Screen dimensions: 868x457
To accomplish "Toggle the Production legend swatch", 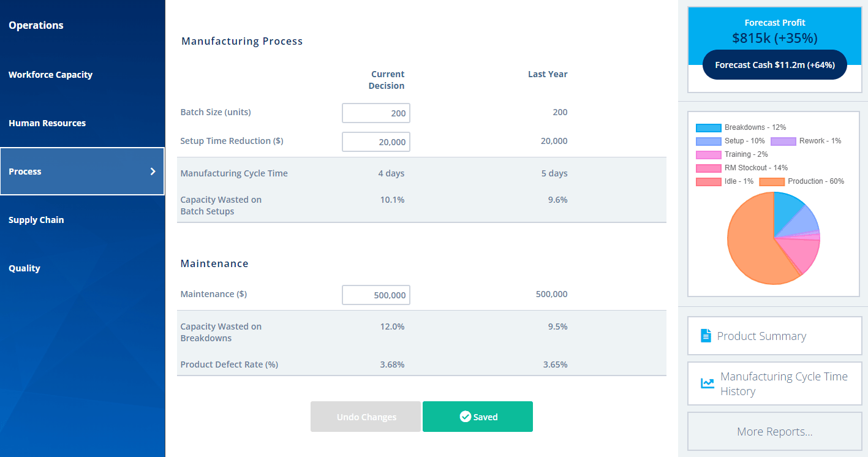I will coord(771,181).
